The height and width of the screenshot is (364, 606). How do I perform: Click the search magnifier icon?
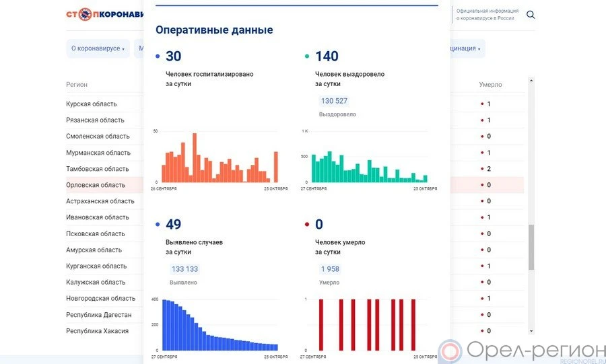click(531, 15)
